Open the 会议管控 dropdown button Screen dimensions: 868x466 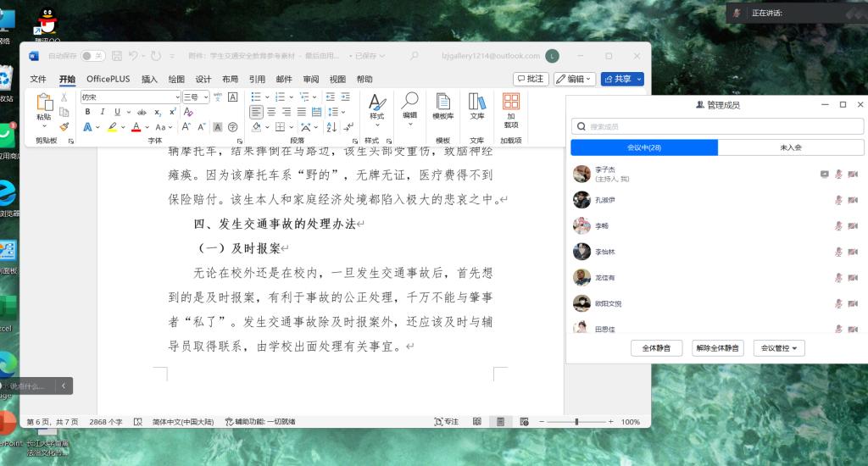click(779, 348)
